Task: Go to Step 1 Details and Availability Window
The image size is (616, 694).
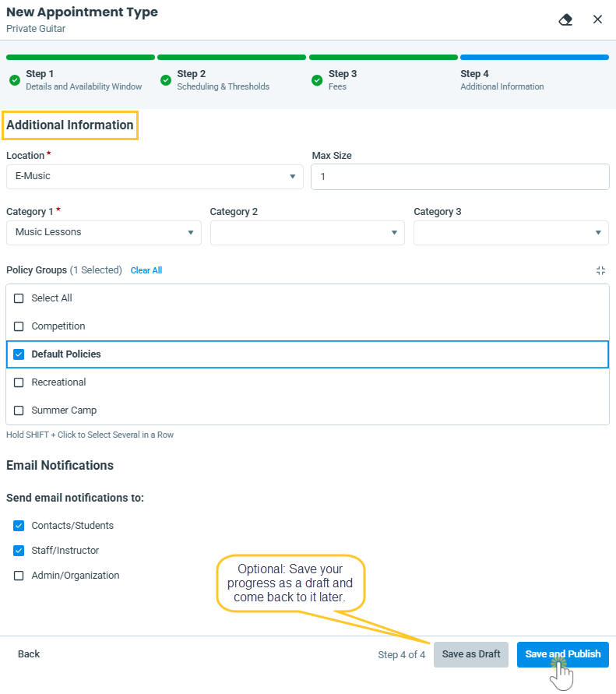Action: point(83,80)
